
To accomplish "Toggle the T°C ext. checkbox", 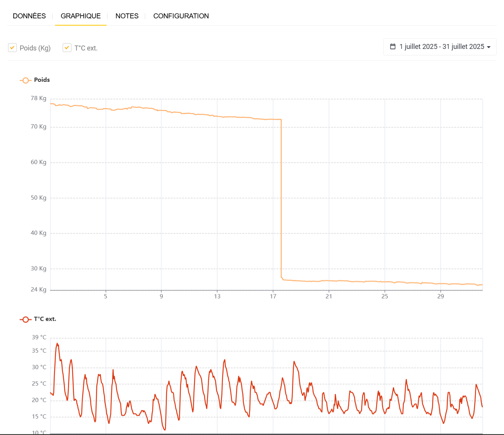I will (x=67, y=48).
